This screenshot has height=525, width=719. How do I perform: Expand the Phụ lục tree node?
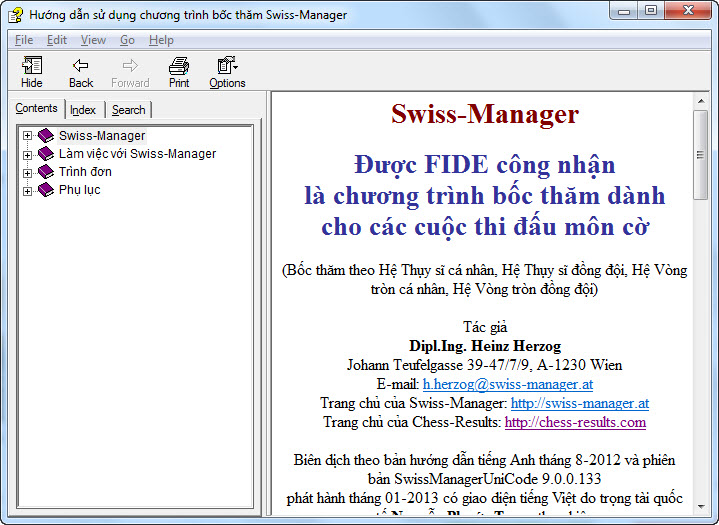tap(28, 191)
